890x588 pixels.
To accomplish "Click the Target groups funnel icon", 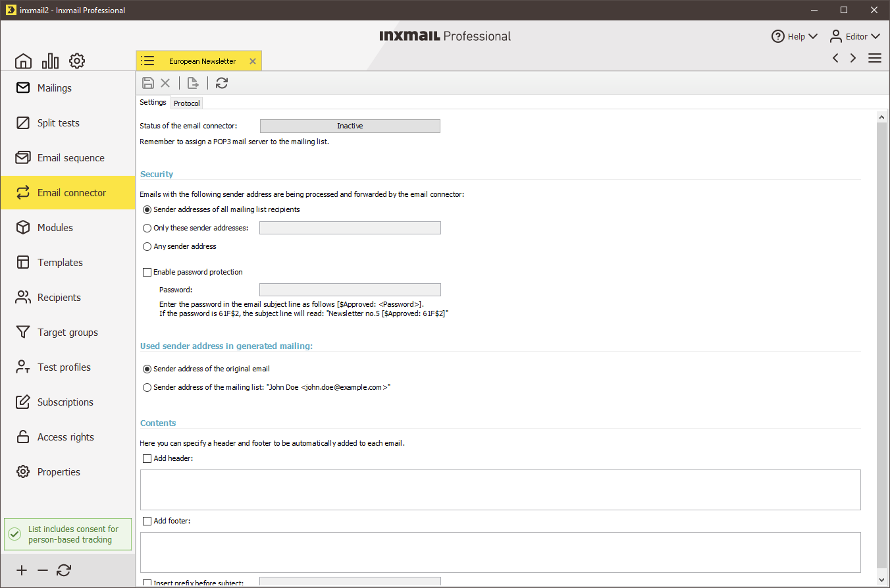I will [x=23, y=332].
